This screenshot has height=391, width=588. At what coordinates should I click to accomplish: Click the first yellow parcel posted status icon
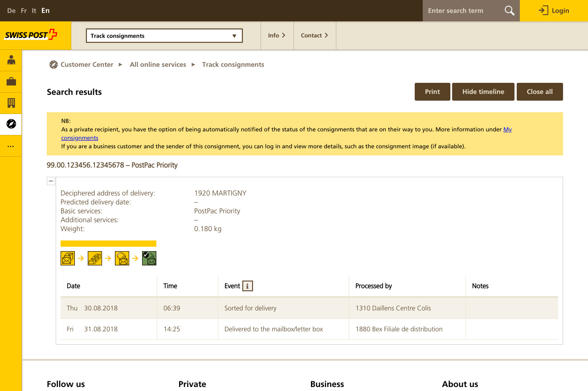(x=68, y=258)
